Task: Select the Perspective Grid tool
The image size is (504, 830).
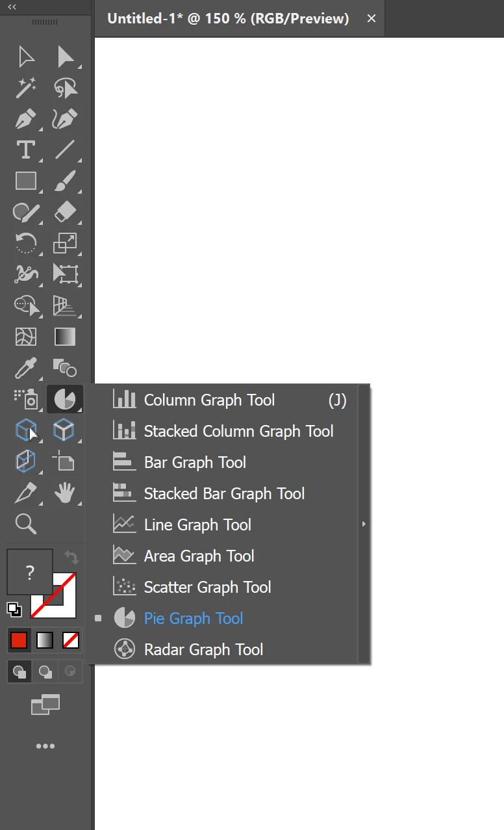Action: point(65,305)
